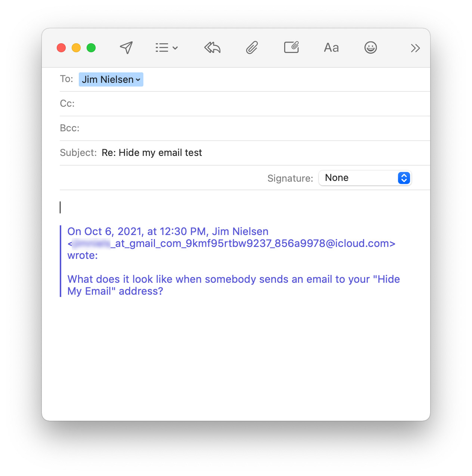Open the Jim Nielsen recipient dropdown
The image size is (472, 476).
tap(111, 79)
